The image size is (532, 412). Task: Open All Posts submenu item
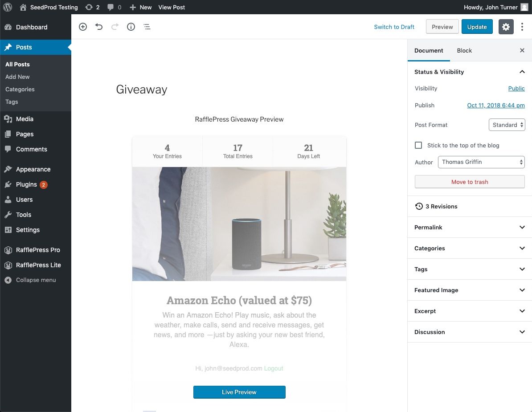17,65
